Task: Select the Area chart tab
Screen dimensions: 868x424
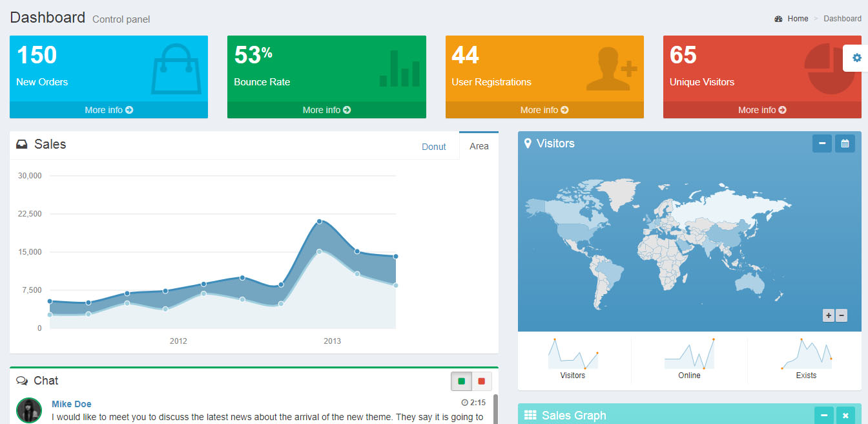Action: coord(479,146)
